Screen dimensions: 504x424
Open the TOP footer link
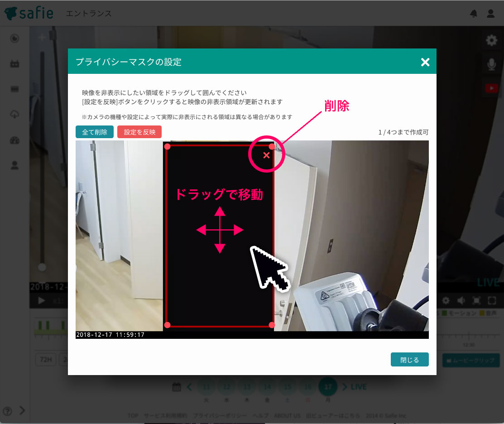(x=133, y=416)
